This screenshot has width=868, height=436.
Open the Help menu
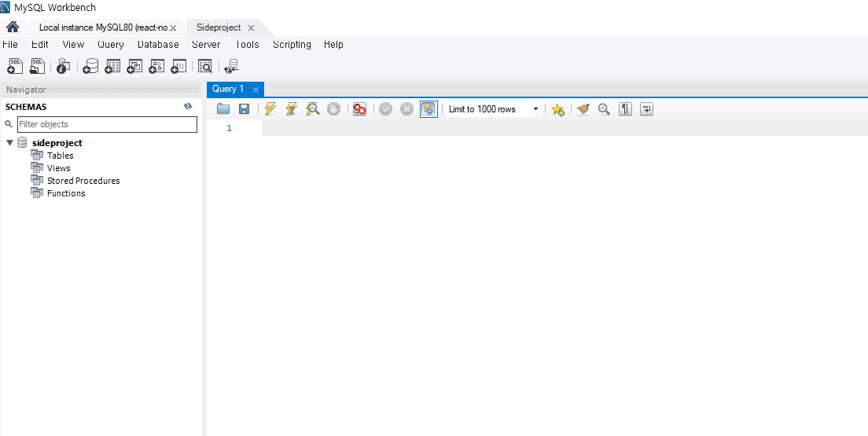(334, 44)
